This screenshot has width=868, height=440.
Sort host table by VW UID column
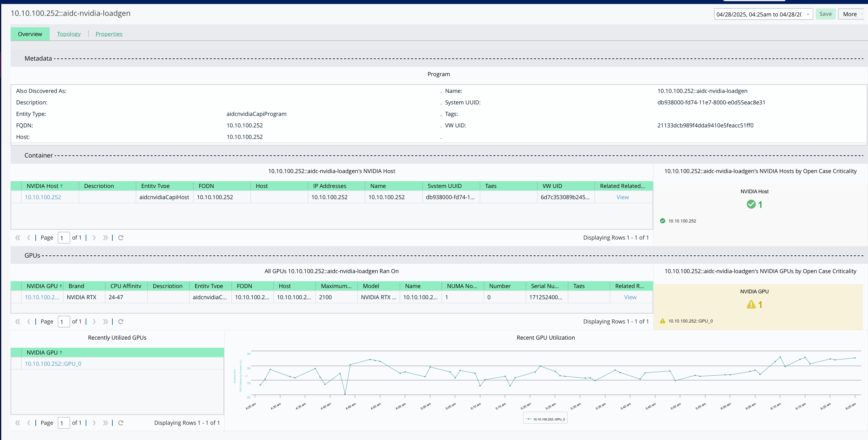(x=566, y=186)
